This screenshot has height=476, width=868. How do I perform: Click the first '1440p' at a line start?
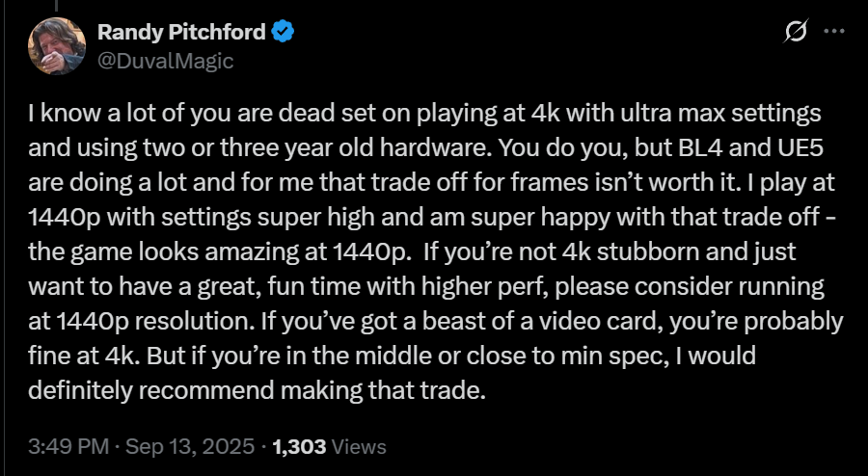pos(63,218)
